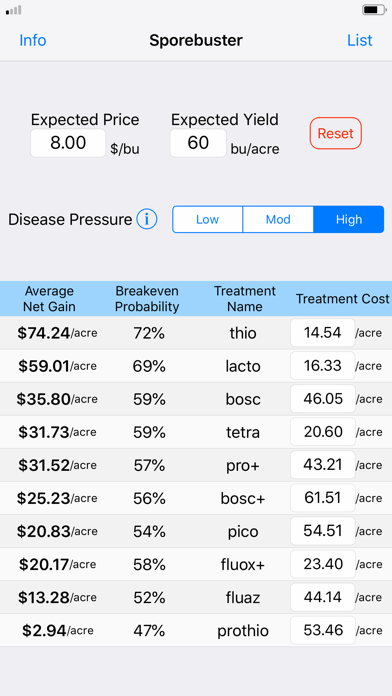
Task: Edit prothio treatment cost 53.46
Action: (323, 630)
